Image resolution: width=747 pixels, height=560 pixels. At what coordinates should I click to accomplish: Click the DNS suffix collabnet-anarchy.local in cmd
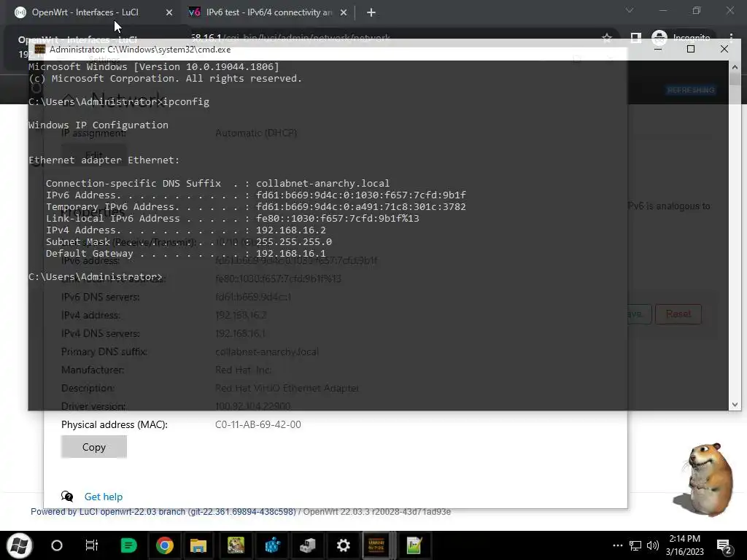coord(322,183)
